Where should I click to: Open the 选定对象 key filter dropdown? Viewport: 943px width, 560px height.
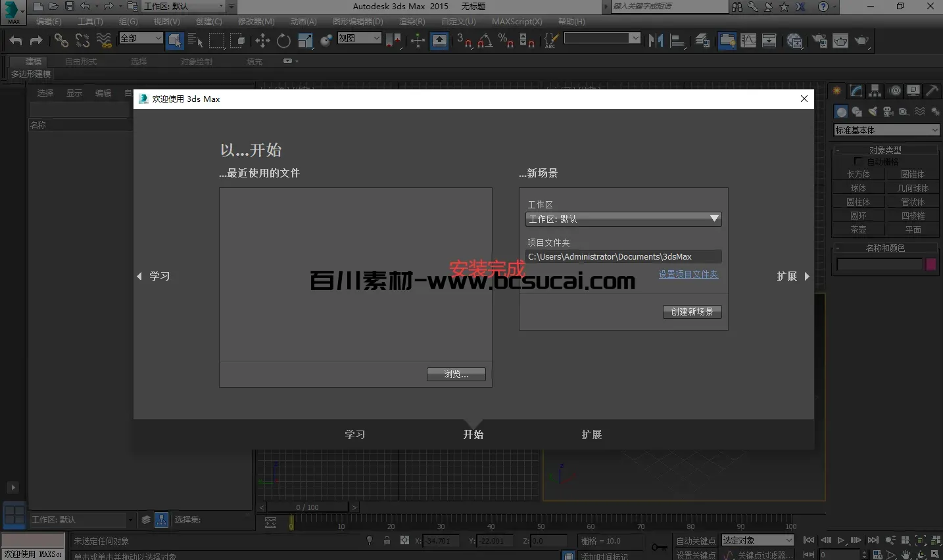[758, 540]
